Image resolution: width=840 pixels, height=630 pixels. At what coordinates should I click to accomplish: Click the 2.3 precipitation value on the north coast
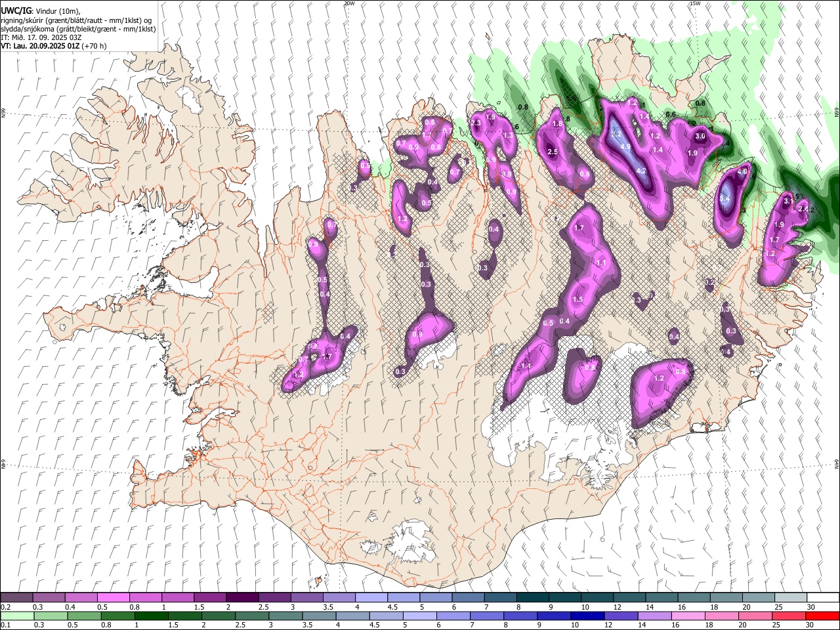coord(476,123)
